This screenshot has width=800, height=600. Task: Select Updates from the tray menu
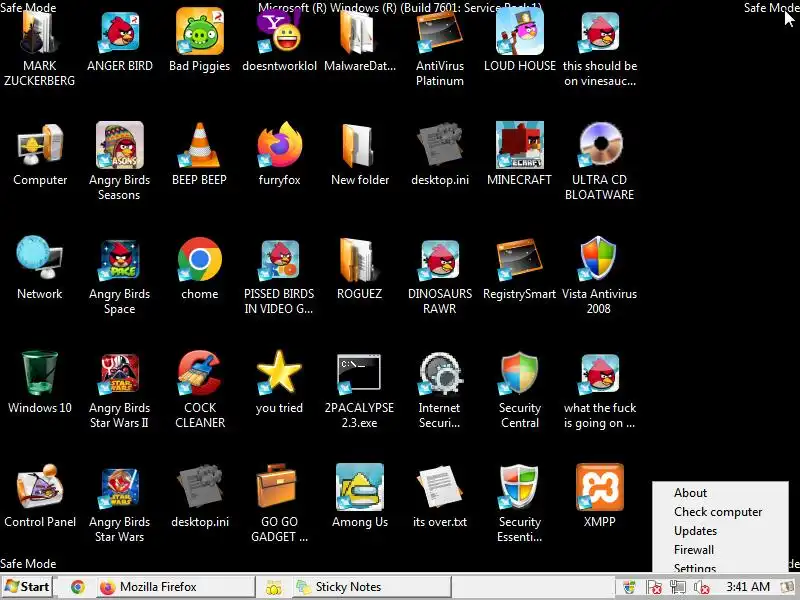pyautogui.click(x=695, y=531)
